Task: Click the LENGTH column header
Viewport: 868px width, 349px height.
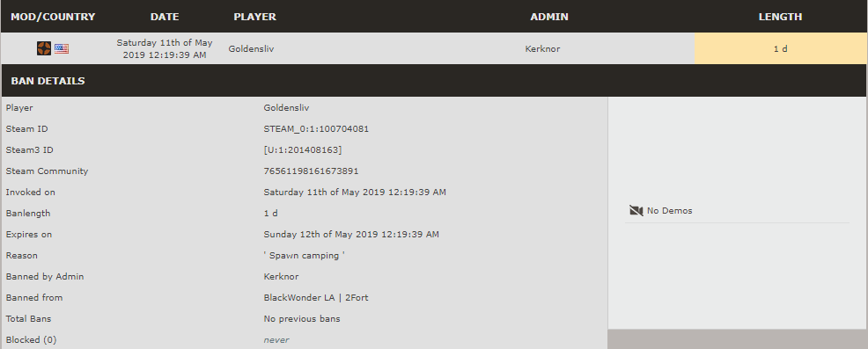Action: coord(780,17)
